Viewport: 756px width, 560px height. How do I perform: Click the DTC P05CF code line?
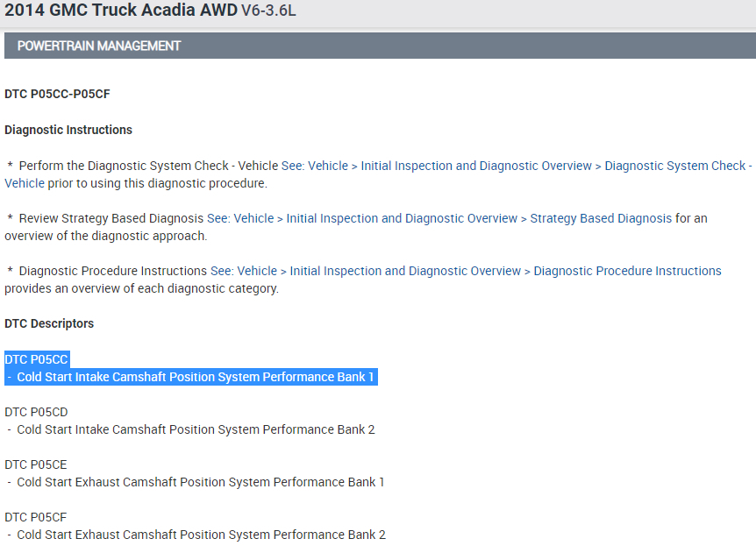coord(36,517)
